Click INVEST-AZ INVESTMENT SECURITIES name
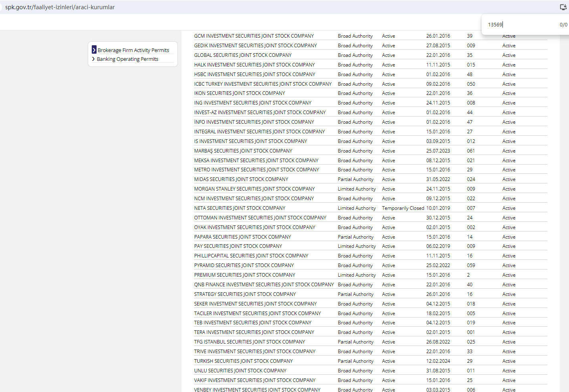Image resolution: width=569 pixels, height=392 pixels. coord(260,113)
